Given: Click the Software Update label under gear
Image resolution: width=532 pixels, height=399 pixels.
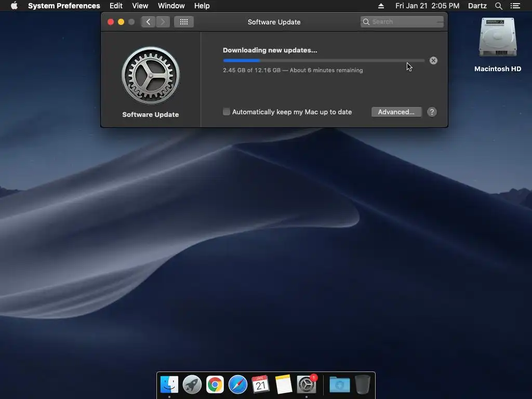Looking at the screenshot, I should [151, 115].
